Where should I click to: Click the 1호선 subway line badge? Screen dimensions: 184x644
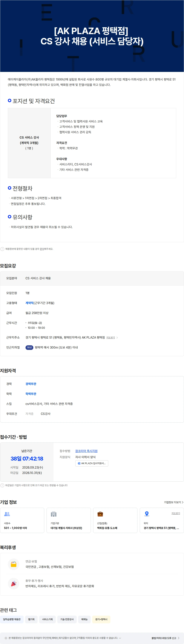pos(29,348)
